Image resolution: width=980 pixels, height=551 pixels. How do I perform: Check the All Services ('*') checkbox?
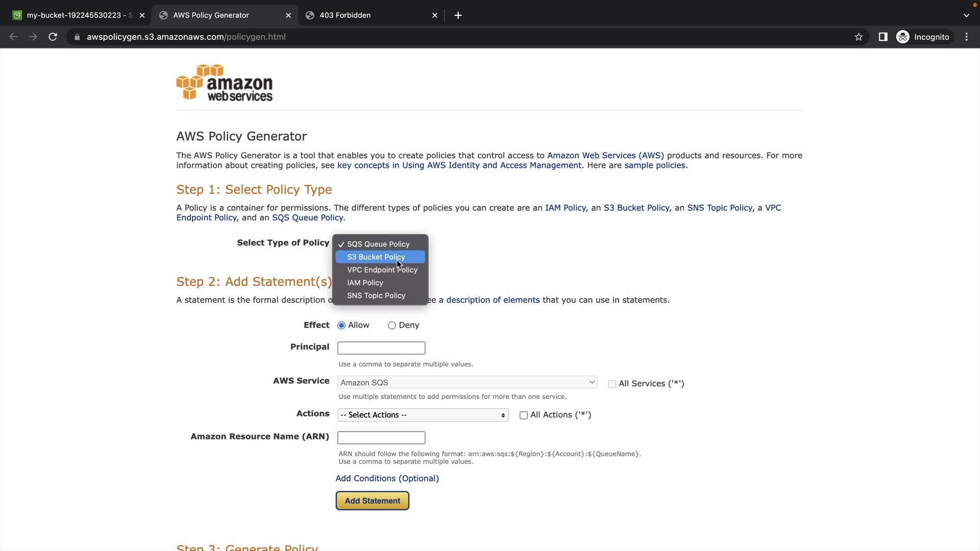point(612,384)
